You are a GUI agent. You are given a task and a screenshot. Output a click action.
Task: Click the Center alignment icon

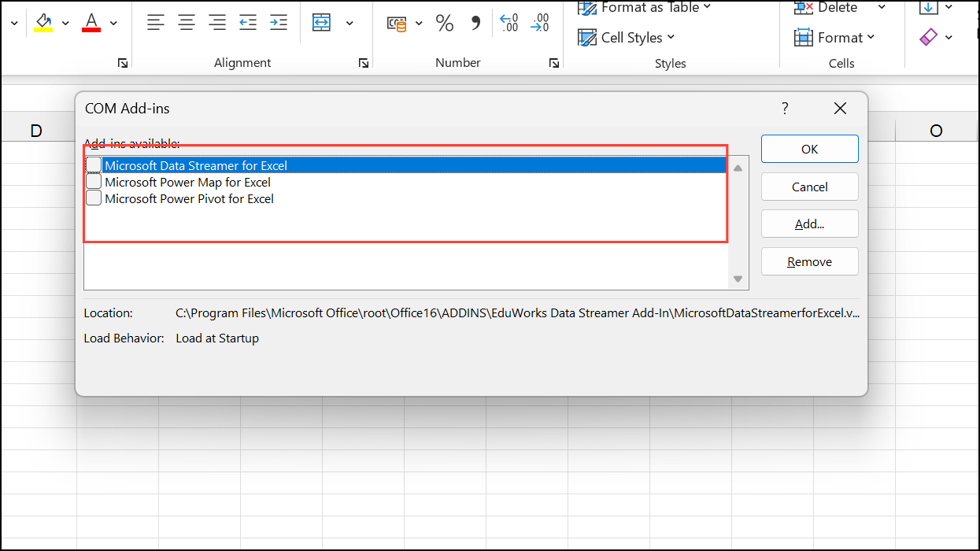click(x=187, y=23)
